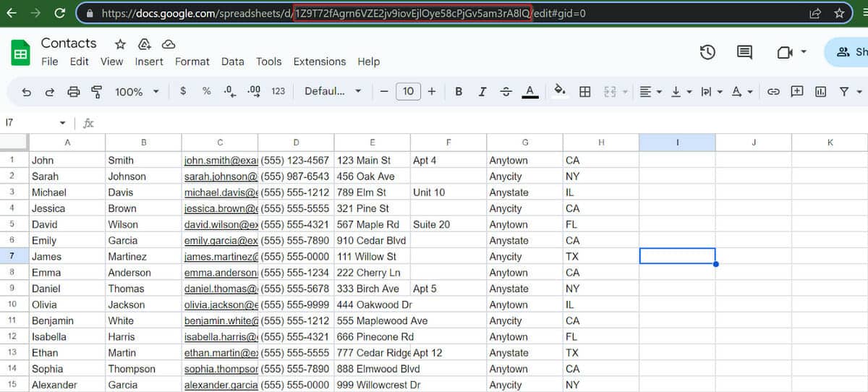Open the Insert menu
Screen dimensions: 868x392
[149, 61]
